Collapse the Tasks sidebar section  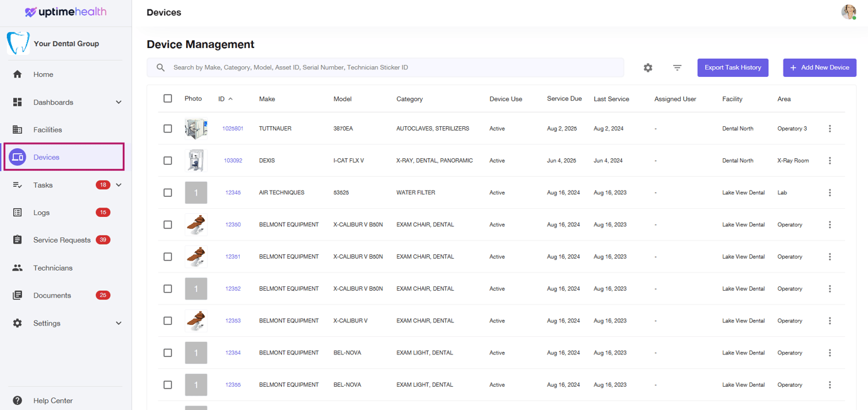click(x=118, y=184)
